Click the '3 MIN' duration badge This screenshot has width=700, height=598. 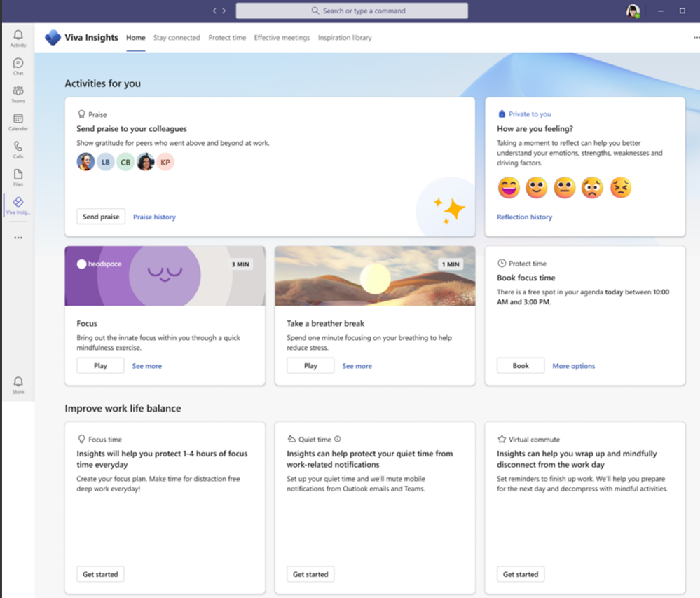pos(240,264)
